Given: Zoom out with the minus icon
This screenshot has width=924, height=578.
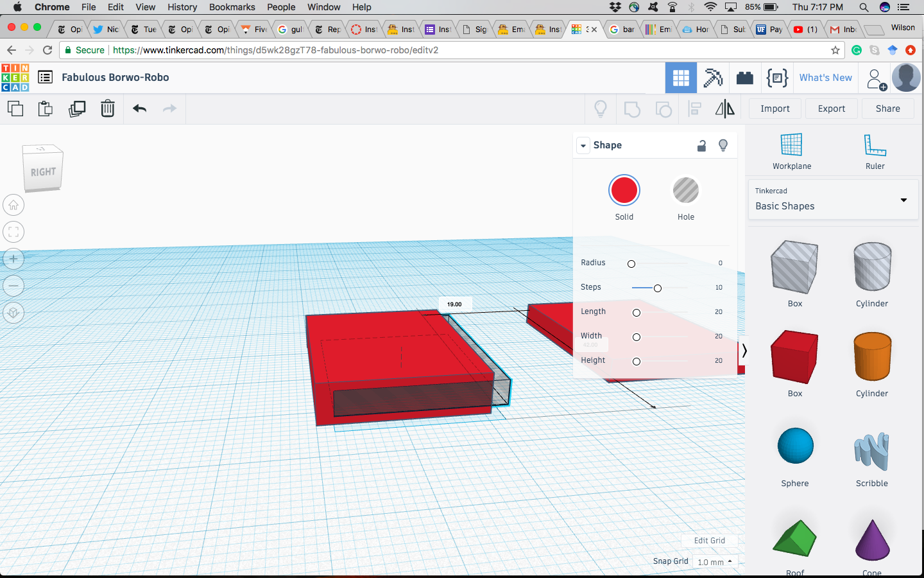Looking at the screenshot, I should (13, 286).
